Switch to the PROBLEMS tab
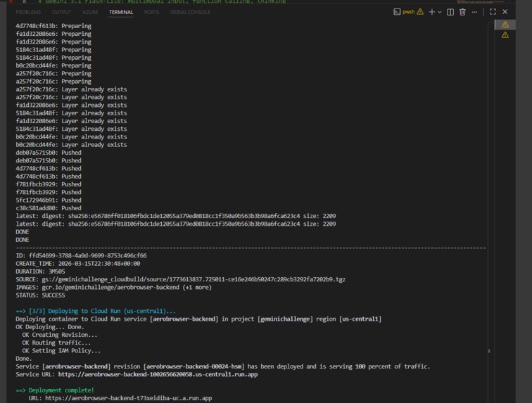 point(28,12)
